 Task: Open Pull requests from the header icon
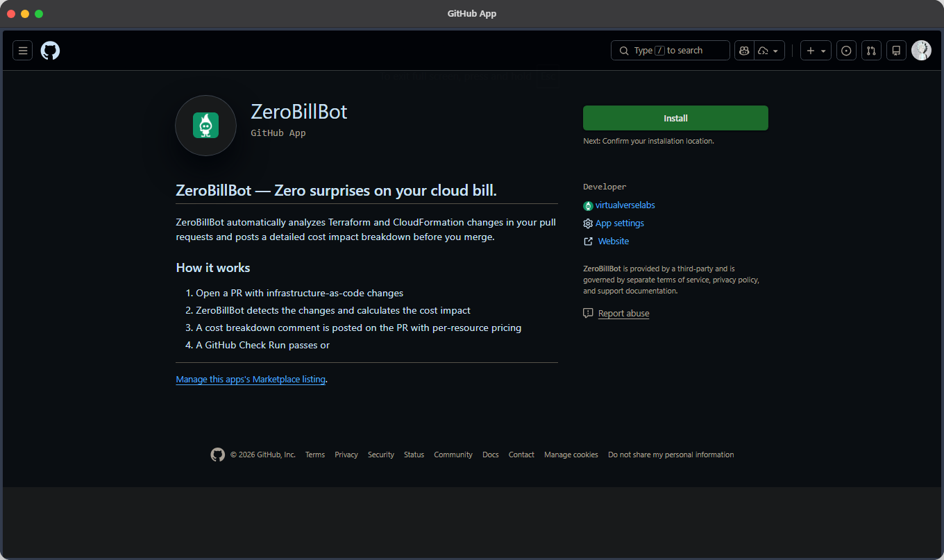[x=871, y=50]
